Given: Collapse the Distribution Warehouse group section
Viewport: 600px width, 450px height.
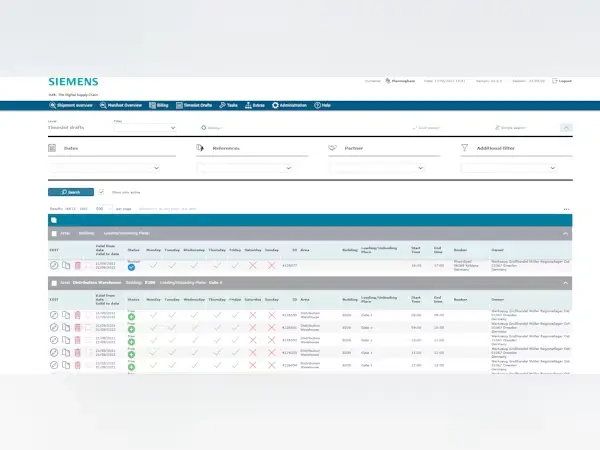Looking at the screenshot, I should 565,283.
